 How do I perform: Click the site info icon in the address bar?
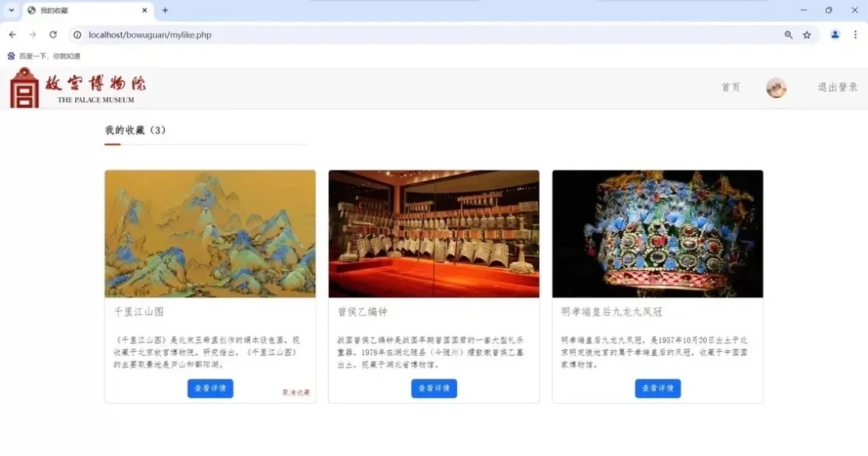[77, 35]
